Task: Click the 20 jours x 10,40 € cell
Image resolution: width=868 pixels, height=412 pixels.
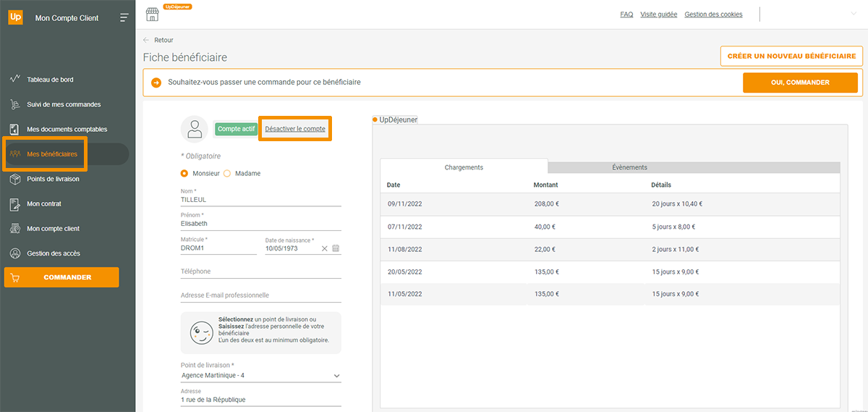Action: click(x=677, y=204)
